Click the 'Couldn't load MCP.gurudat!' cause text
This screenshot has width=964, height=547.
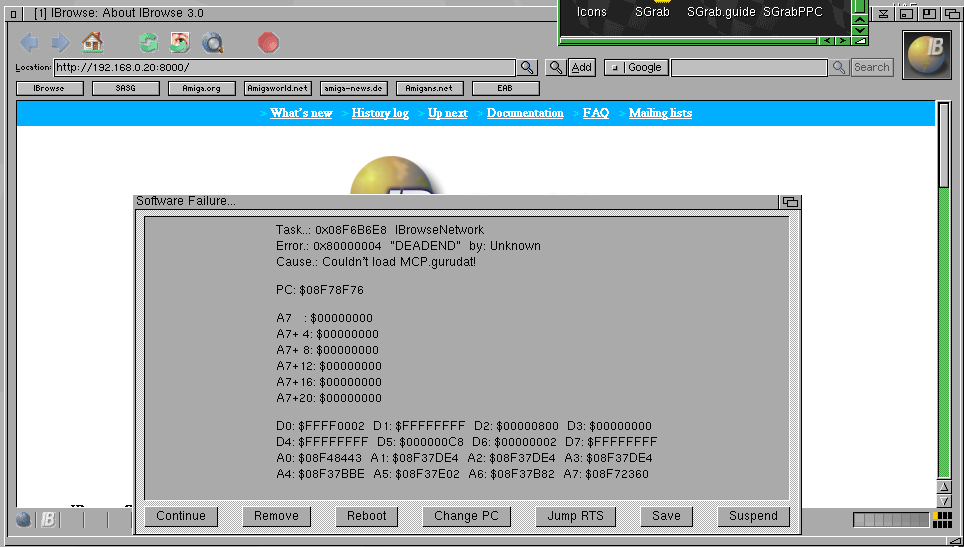[399, 262]
